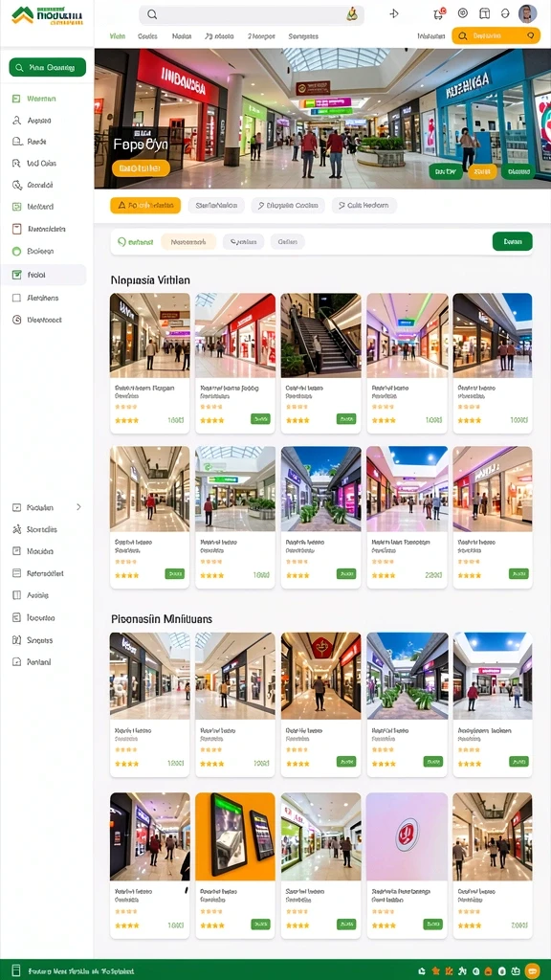The image size is (551, 980).
Task: Select the first green tab in navigation
Action: click(118, 36)
